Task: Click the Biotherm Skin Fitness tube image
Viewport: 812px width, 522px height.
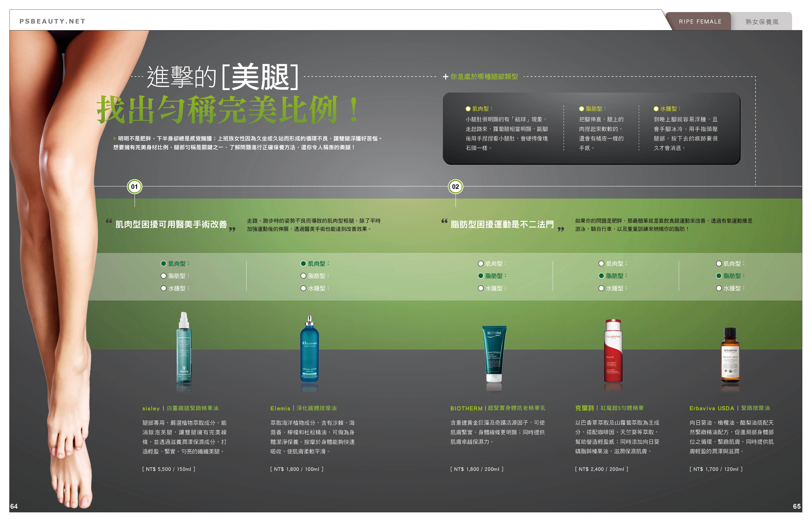Action: (494, 354)
